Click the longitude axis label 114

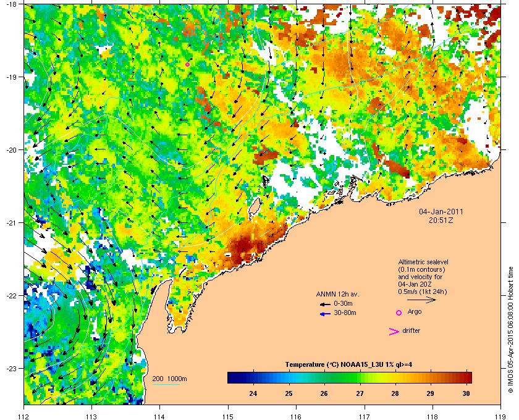(x=159, y=416)
